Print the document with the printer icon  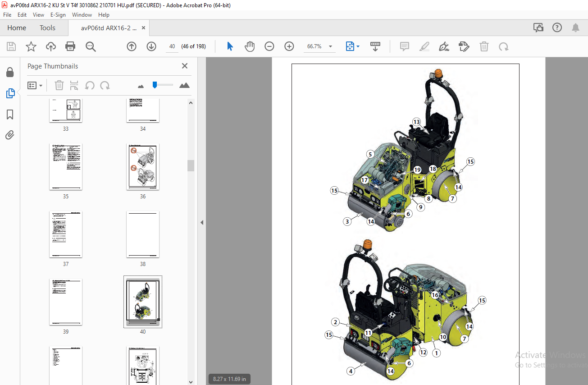point(70,46)
